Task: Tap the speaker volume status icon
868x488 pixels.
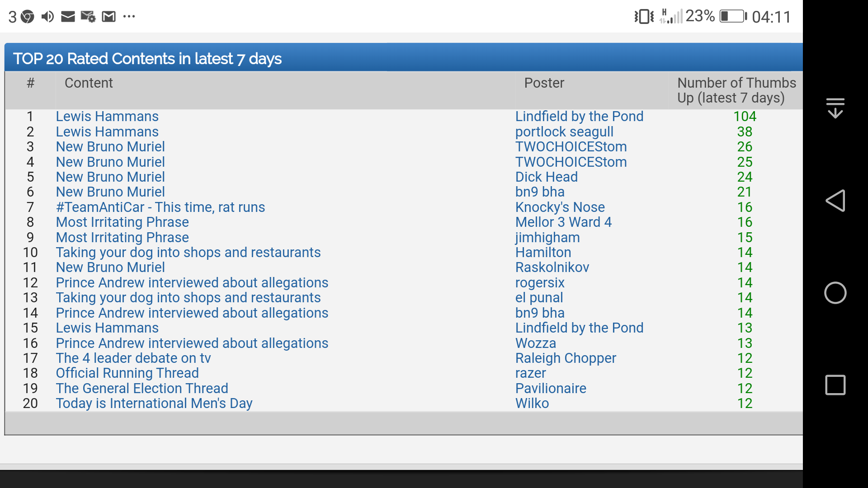Action: [47, 17]
